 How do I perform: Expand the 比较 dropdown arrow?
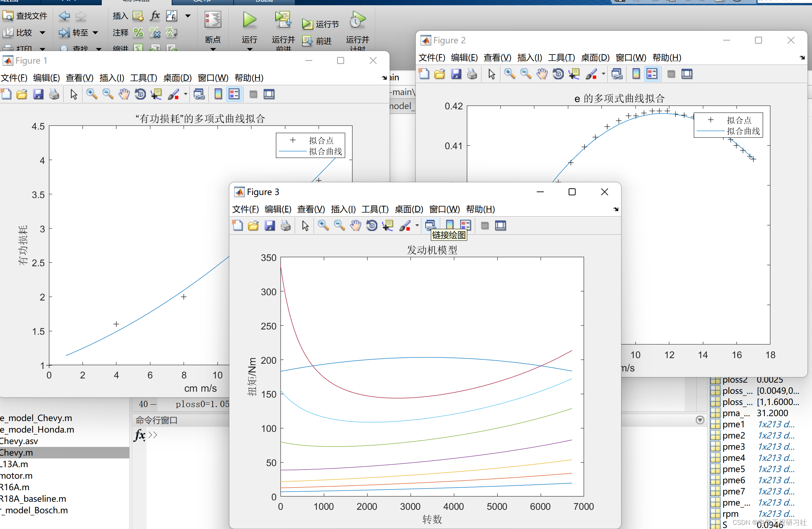pyautogui.click(x=43, y=33)
